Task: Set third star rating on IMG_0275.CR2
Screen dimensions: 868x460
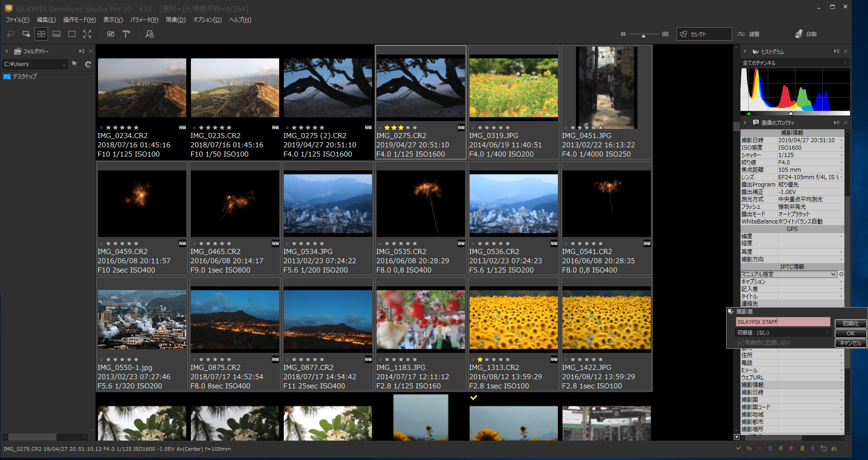Action: coord(400,127)
